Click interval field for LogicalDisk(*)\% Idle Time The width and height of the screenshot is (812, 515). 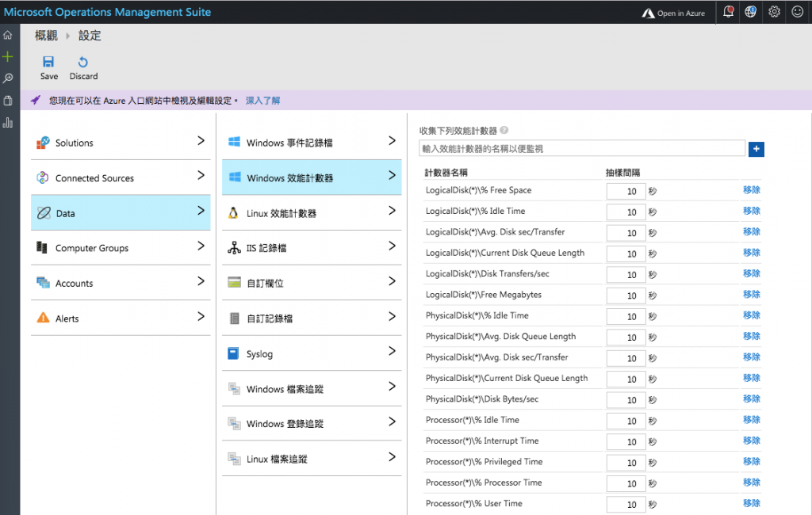pyautogui.click(x=626, y=212)
